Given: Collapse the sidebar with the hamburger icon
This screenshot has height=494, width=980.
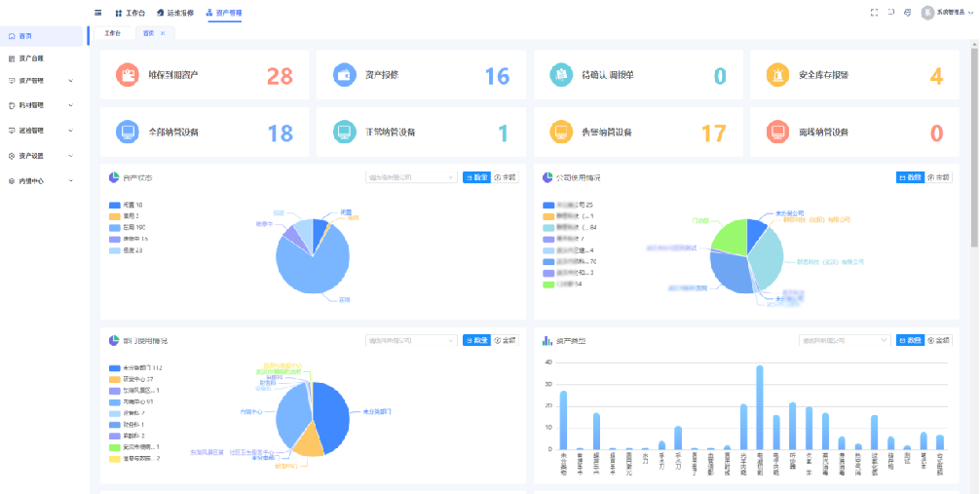Looking at the screenshot, I should (x=97, y=13).
